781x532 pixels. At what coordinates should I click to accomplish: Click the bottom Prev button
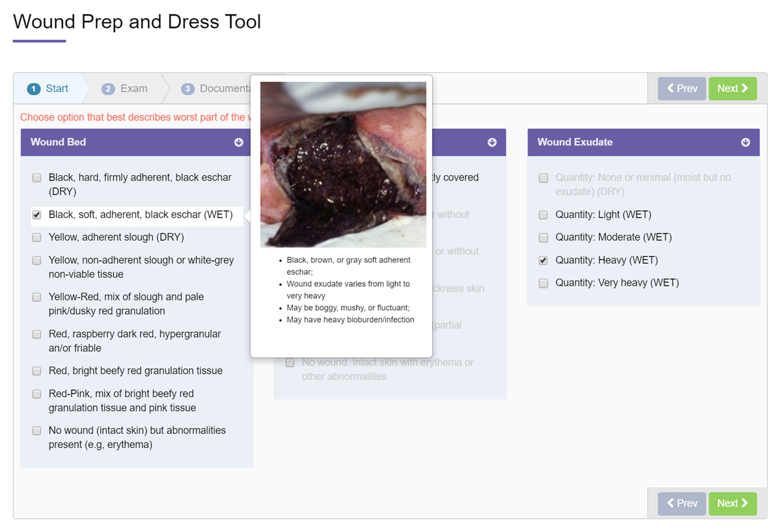coord(681,503)
